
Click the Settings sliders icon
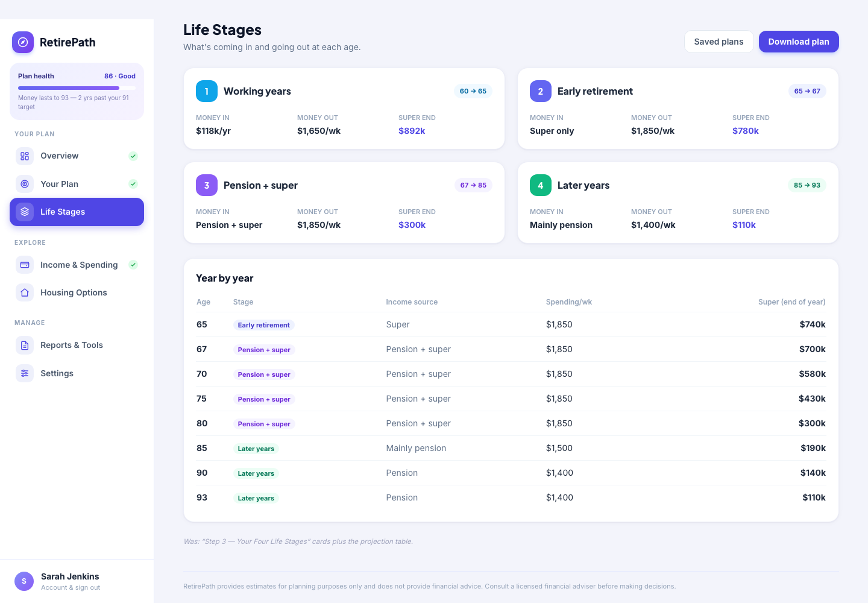click(25, 373)
